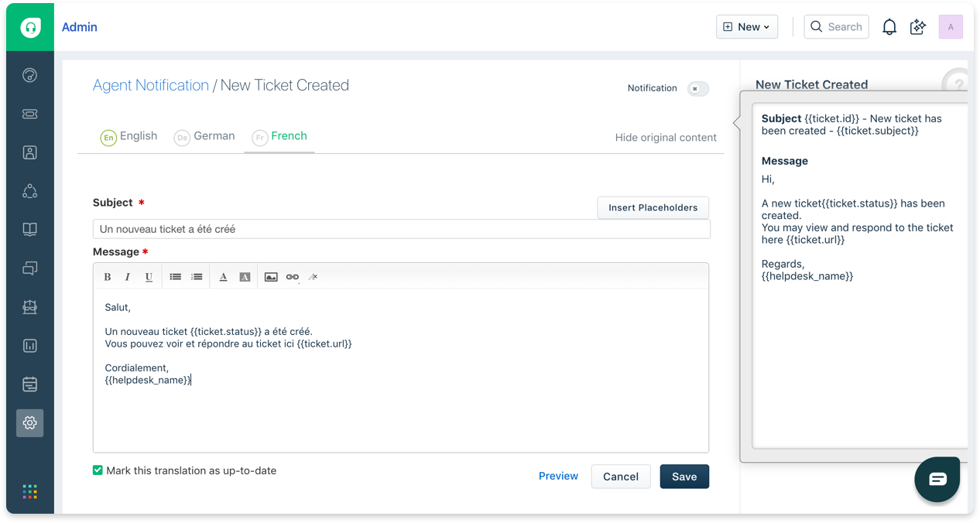Click into the Subject input field

(x=401, y=229)
